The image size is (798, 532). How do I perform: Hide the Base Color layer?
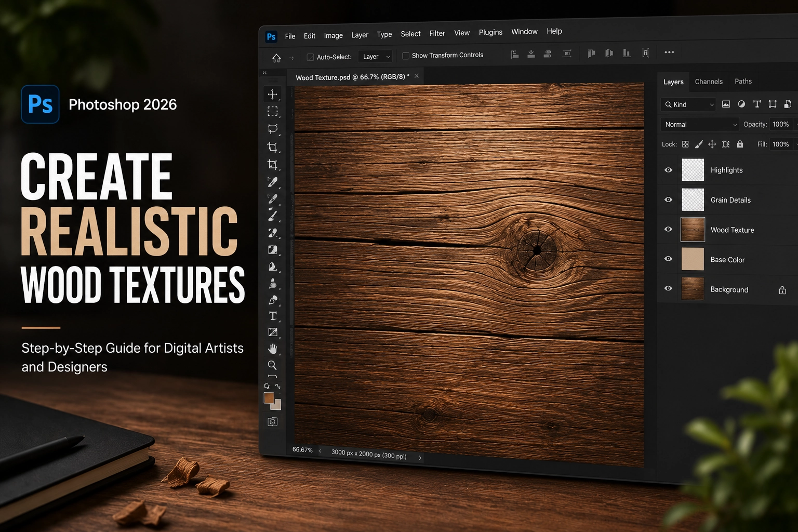coord(669,259)
